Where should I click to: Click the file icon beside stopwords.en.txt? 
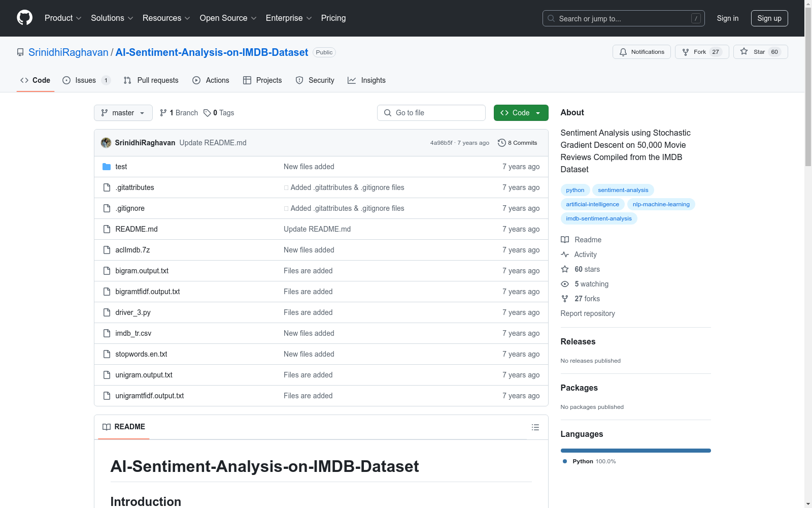click(x=107, y=354)
